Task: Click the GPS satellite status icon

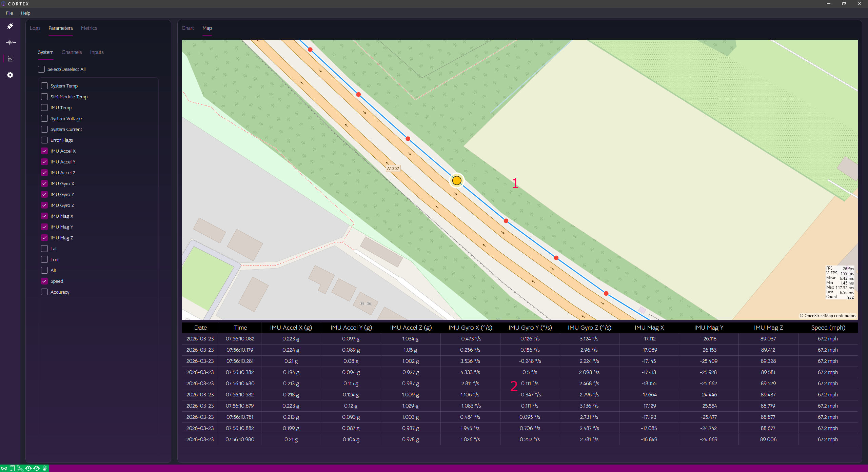Action: click(x=20, y=468)
